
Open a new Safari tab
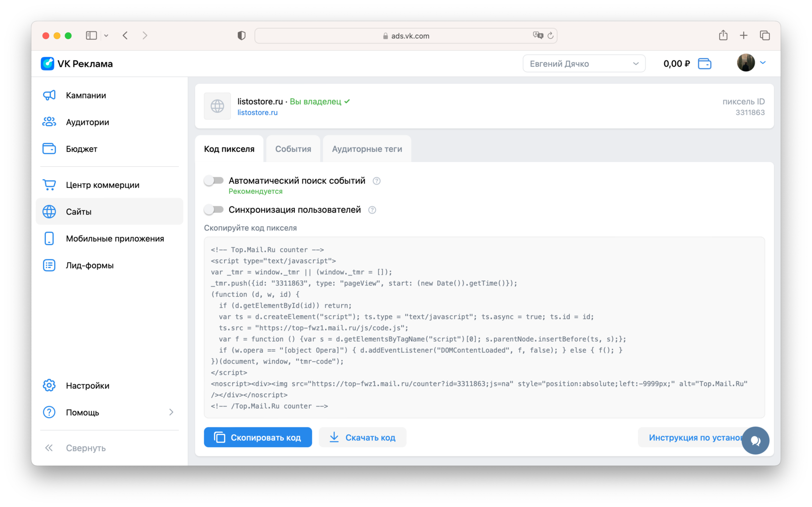pos(743,35)
